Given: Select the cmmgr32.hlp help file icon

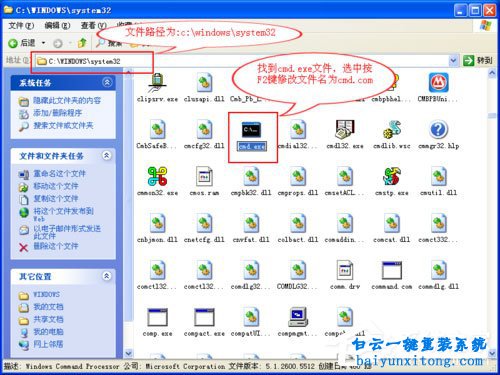Looking at the screenshot, I should click(x=438, y=129).
